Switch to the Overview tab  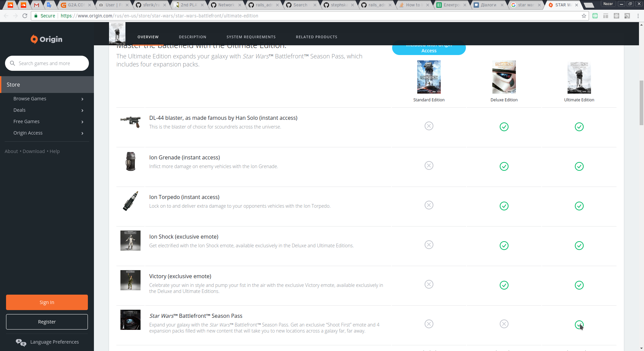[148, 37]
